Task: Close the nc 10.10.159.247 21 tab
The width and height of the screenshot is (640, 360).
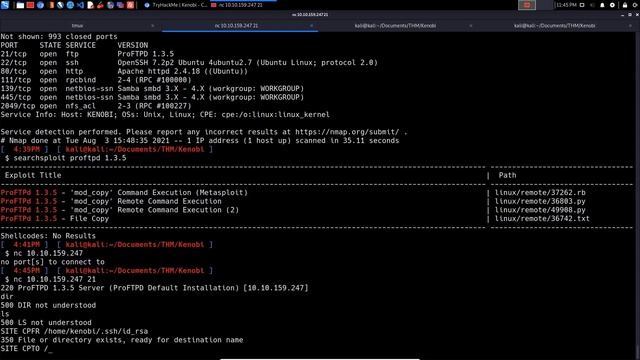Action: pos(311,26)
